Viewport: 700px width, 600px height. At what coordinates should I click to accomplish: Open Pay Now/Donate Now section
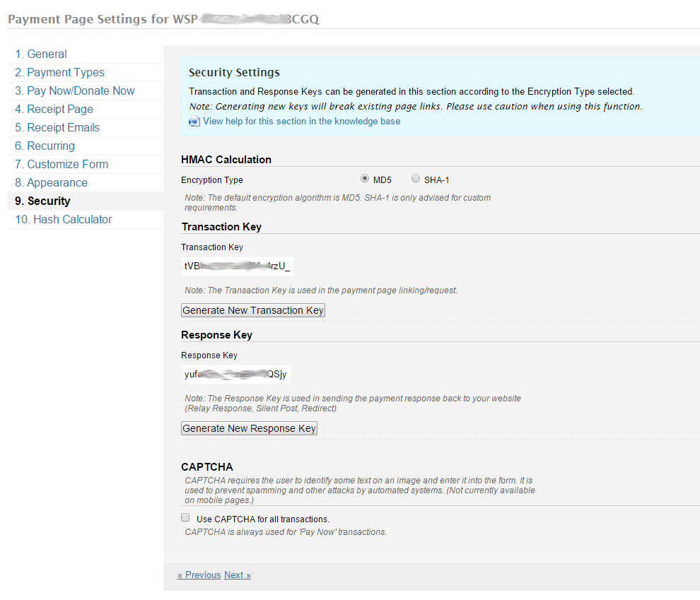point(74,91)
